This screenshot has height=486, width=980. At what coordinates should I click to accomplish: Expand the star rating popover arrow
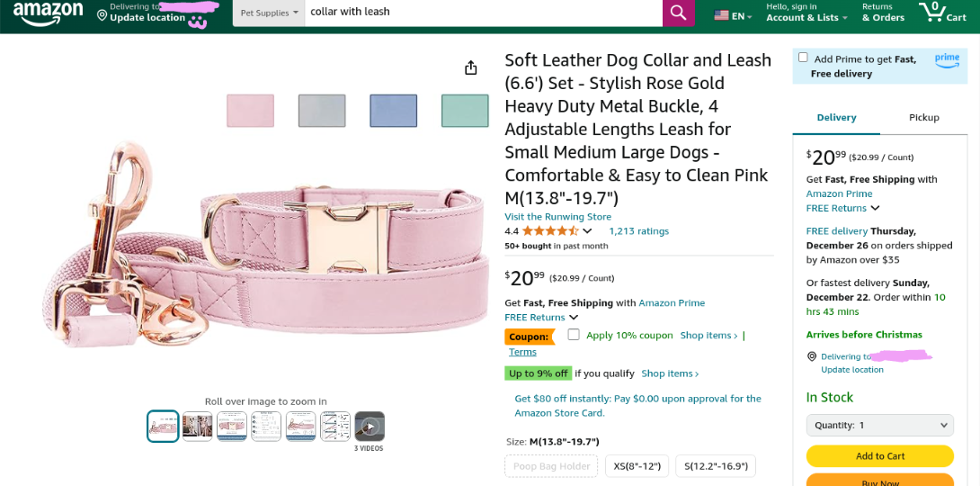point(588,231)
